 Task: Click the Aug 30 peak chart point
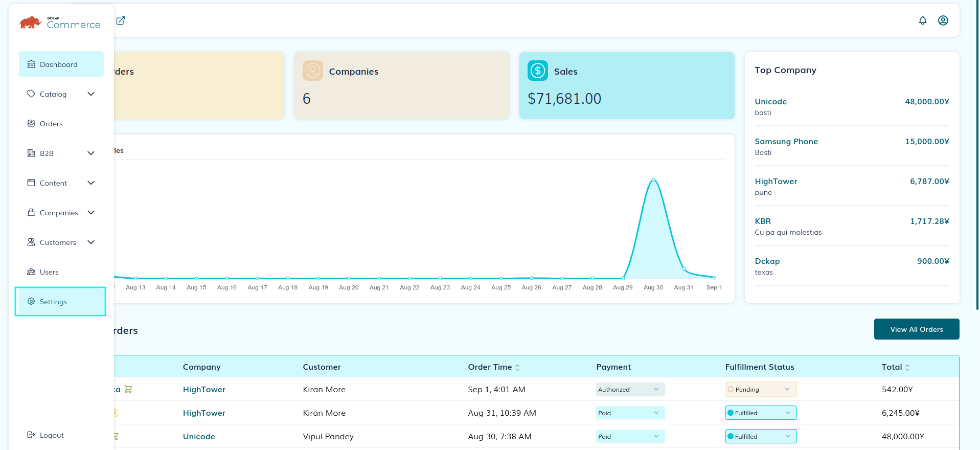click(x=653, y=180)
